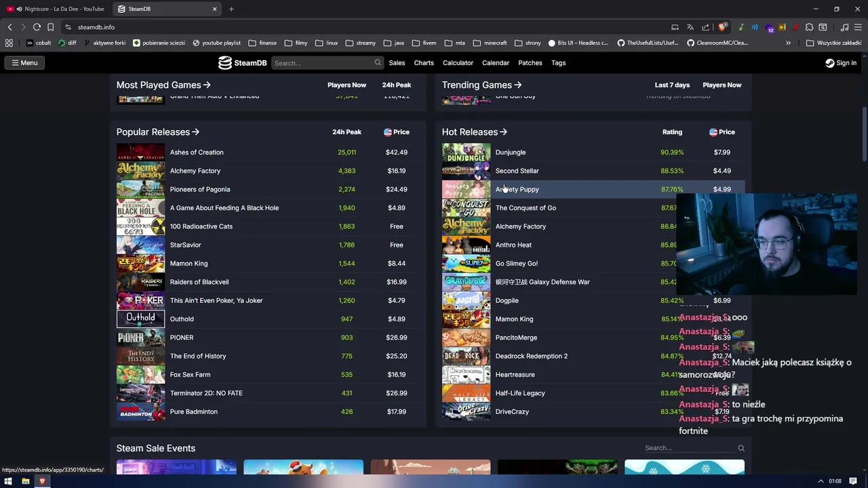Open Go Slimey Go! game page
The height and width of the screenshot is (488, 868).
517,263
